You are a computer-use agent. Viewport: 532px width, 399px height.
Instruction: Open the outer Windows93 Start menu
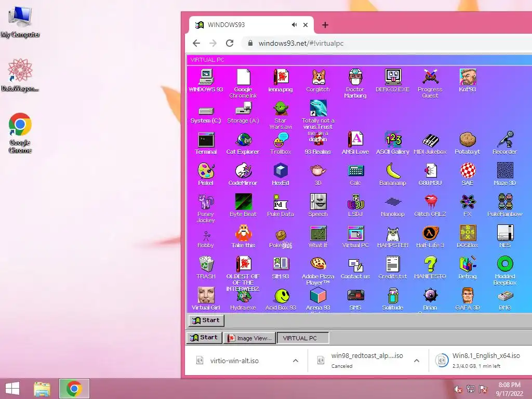(204, 338)
